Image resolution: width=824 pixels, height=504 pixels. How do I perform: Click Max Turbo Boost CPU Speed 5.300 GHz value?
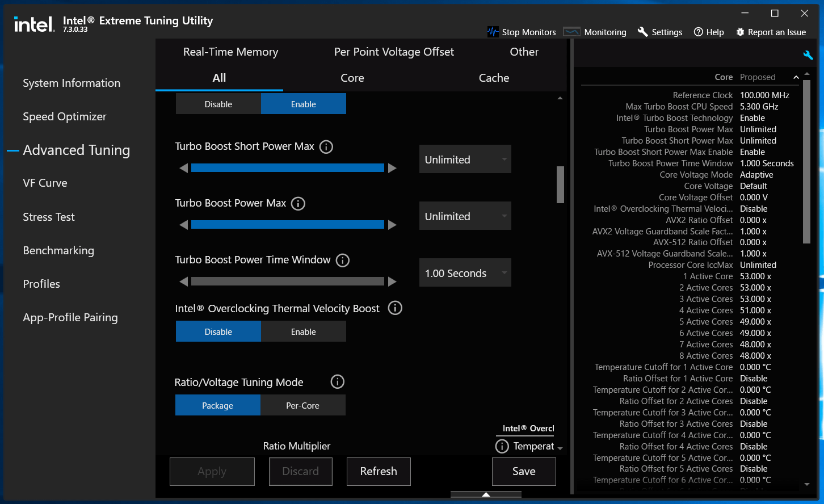click(x=759, y=107)
